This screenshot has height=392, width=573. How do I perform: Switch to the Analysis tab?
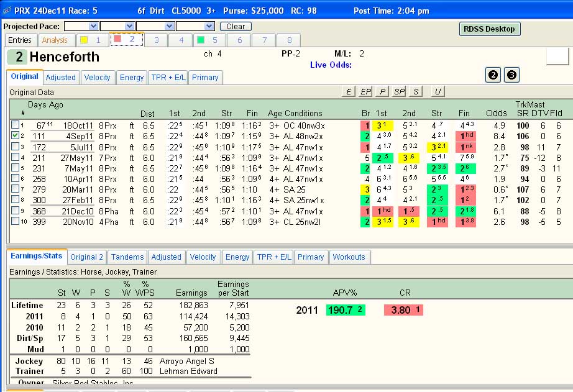(x=55, y=40)
